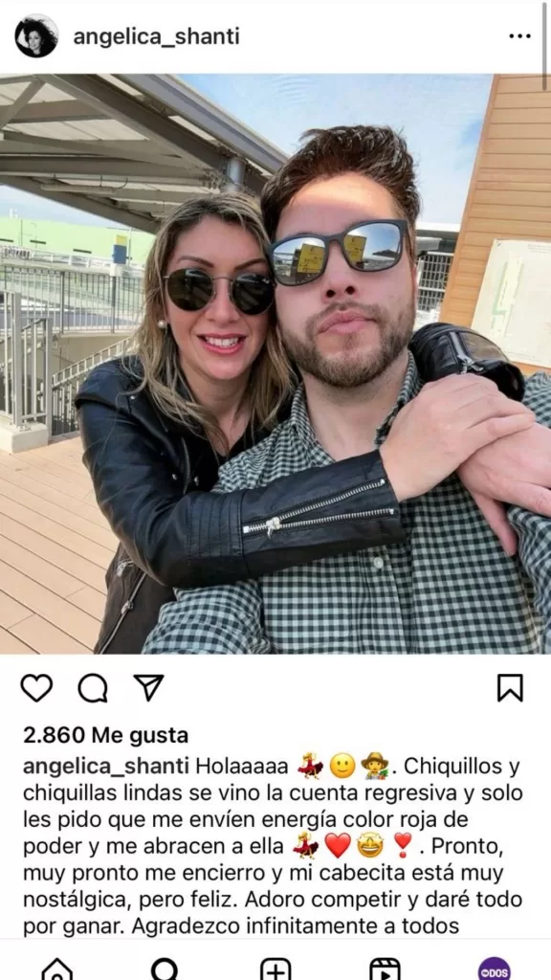The width and height of the screenshot is (551, 980).
Task: Tap the dancer emoji after Holaaaaa
Action: pos(310,766)
